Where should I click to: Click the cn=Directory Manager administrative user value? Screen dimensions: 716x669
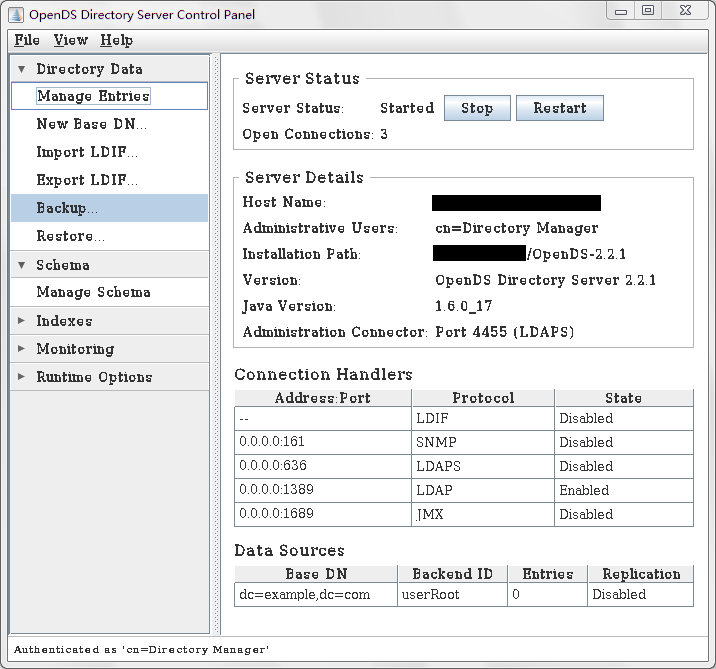click(516, 228)
